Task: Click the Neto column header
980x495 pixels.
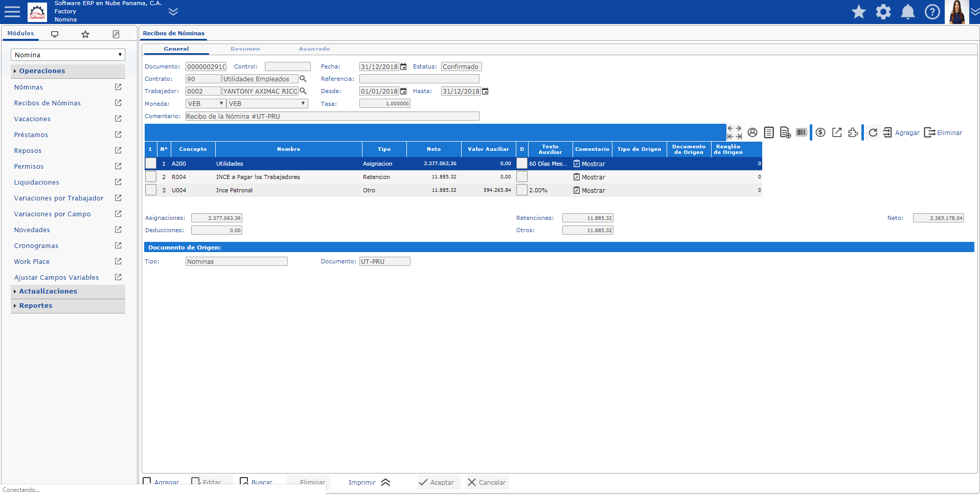Action: click(x=434, y=149)
